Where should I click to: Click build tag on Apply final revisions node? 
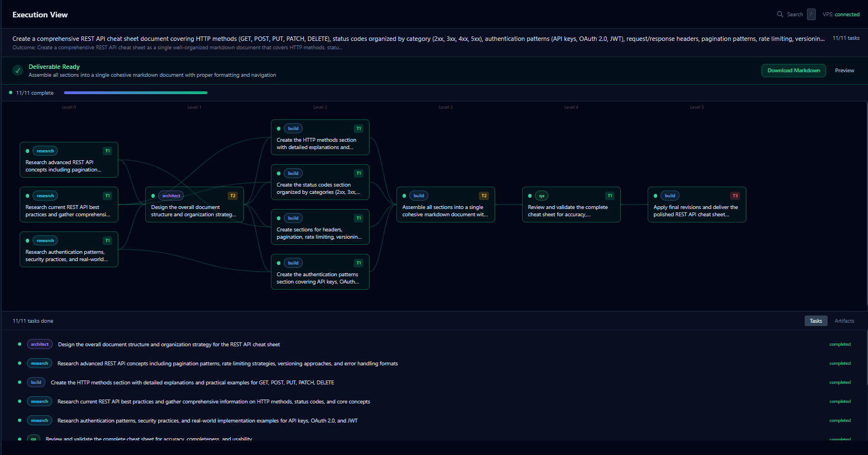pos(670,196)
